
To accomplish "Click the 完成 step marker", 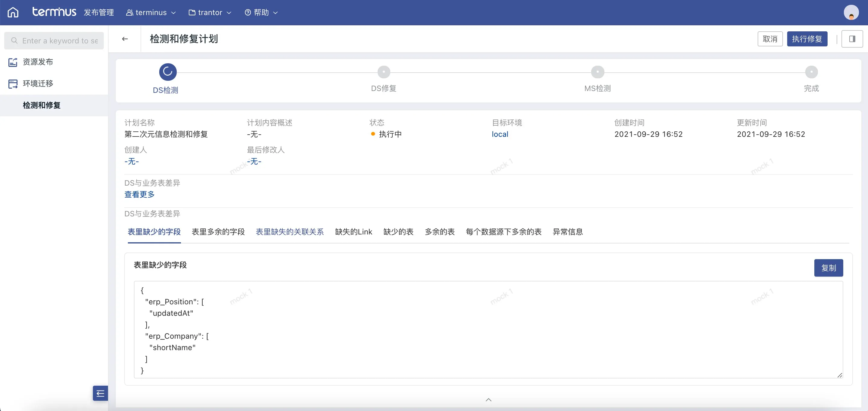I will tap(811, 72).
